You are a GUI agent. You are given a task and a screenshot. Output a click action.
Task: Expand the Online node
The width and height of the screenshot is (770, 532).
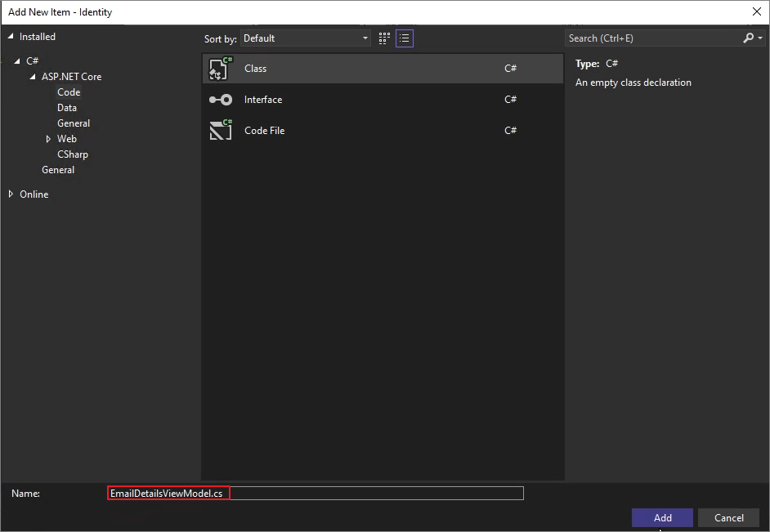tap(11, 194)
